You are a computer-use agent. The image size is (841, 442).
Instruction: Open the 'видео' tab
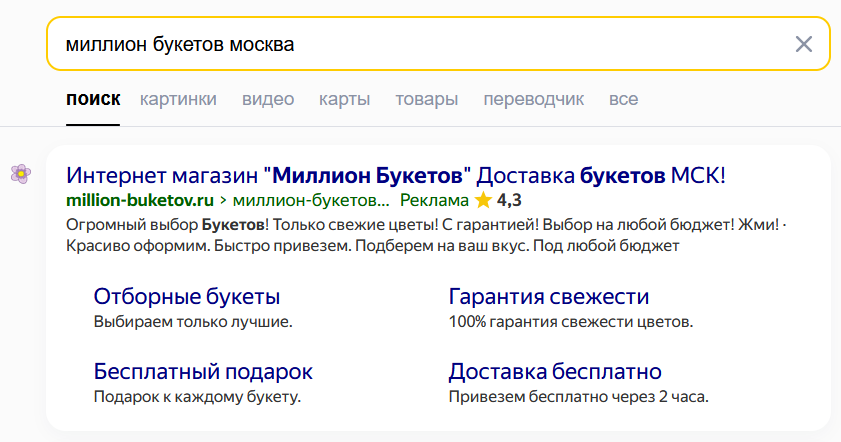click(x=268, y=99)
